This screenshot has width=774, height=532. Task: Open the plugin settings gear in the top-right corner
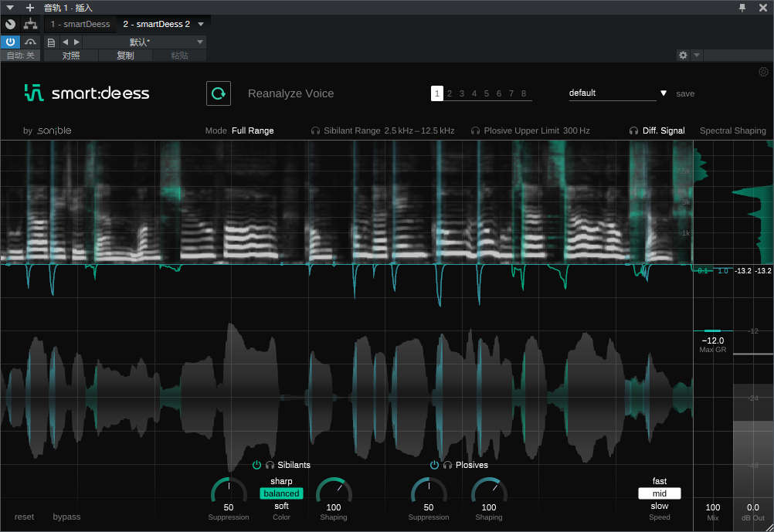pos(763,72)
